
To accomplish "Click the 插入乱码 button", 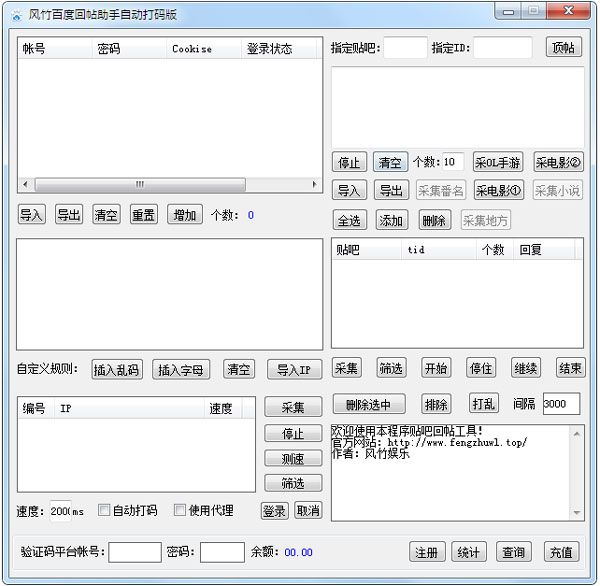I will (x=117, y=369).
